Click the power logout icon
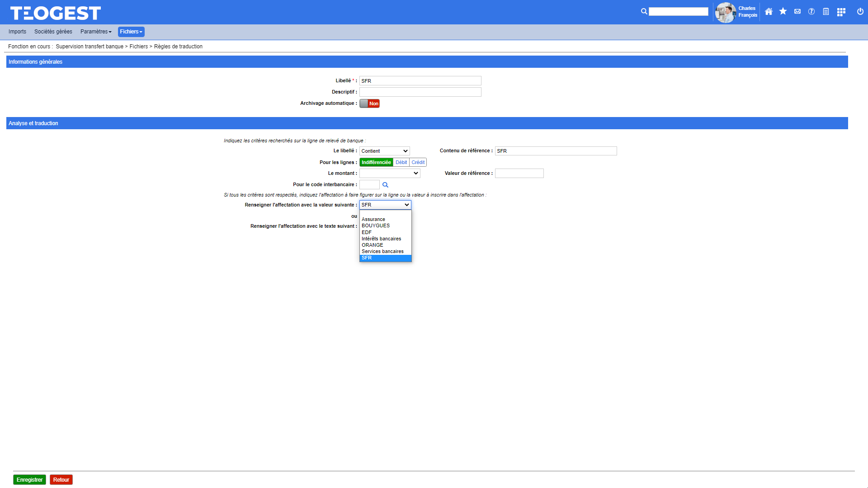This screenshot has width=868, height=488. (860, 12)
